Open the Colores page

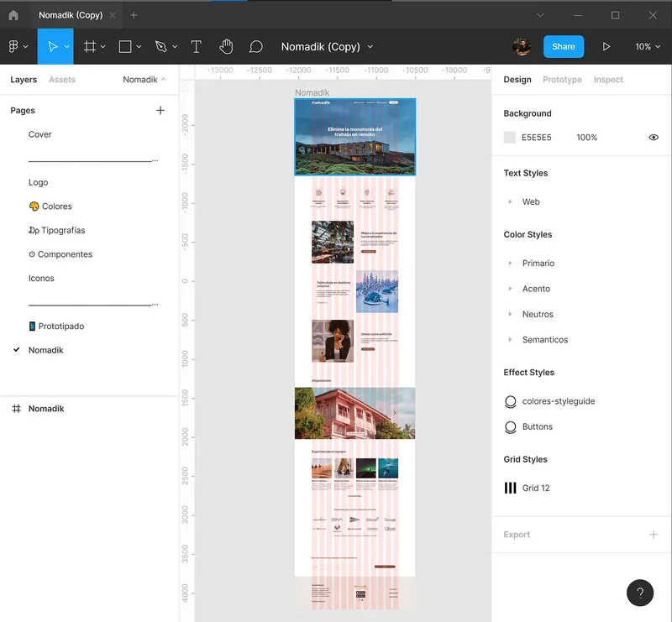pos(50,206)
